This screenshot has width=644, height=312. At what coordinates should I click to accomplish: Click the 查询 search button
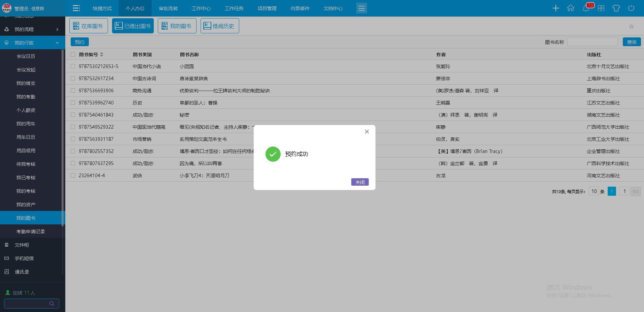point(631,42)
